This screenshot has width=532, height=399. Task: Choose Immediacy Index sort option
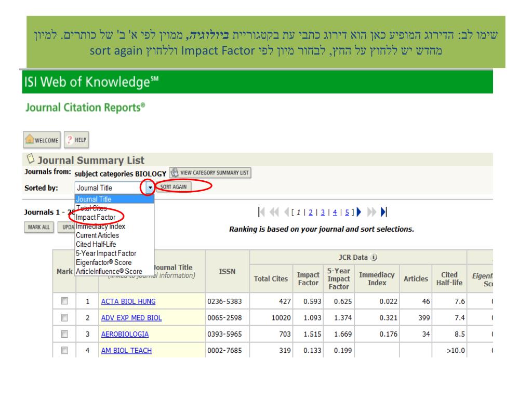pos(114,227)
